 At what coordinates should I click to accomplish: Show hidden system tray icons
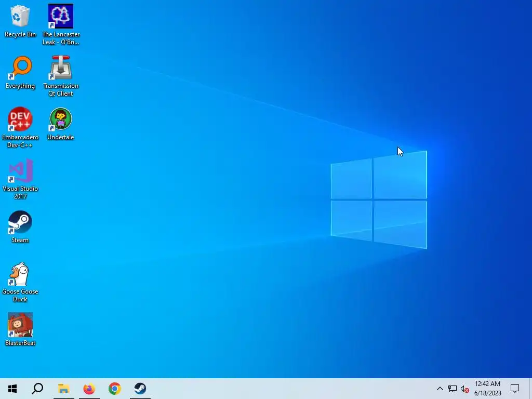pos(440,389)
